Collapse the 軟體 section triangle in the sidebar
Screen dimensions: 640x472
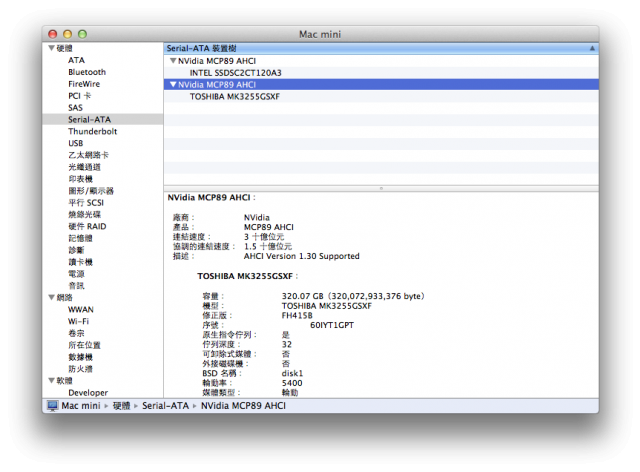[51, 381]
